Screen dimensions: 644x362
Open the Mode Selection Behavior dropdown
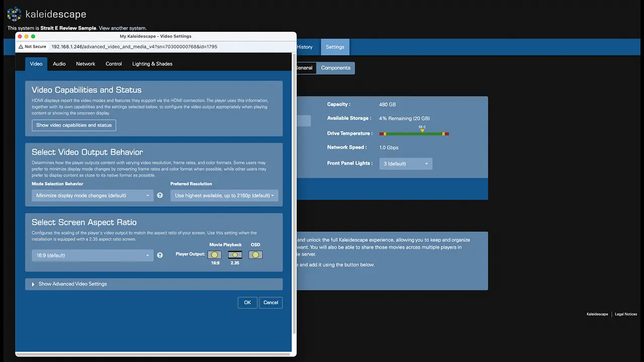click(93, 196)
